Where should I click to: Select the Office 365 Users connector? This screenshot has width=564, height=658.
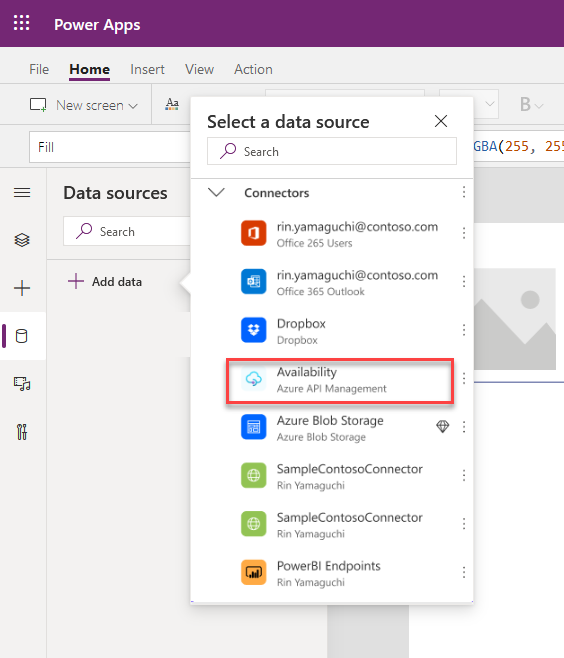(339, 234)
